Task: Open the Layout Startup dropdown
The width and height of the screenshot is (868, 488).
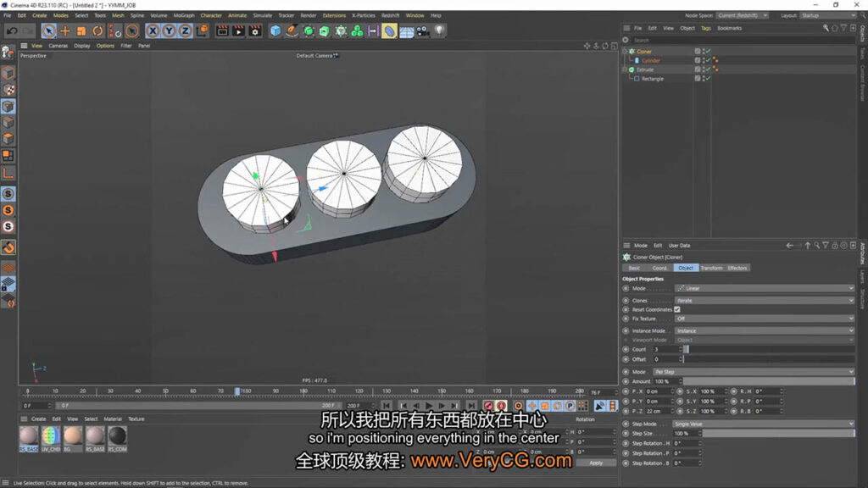Action: point(827,15)
